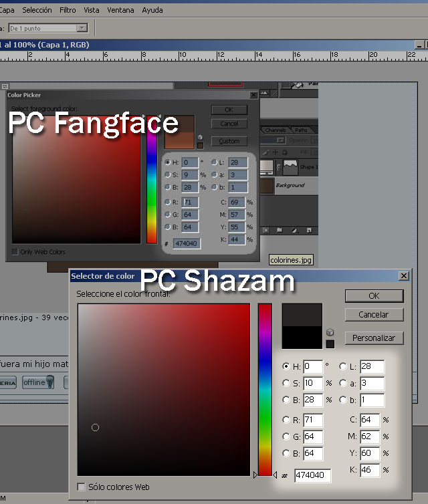The image size is (428, 504).
Task: Click the L field showing 28 in Selector de color
Action: coord(372,366)
